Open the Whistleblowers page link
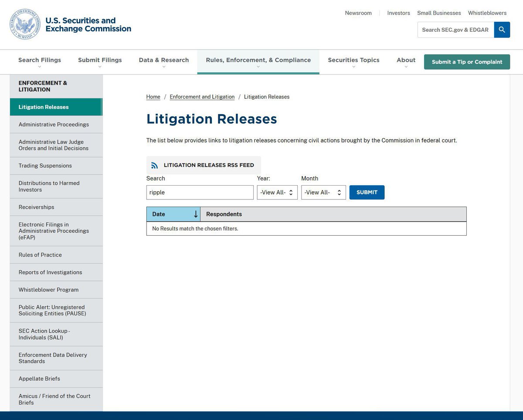This screenshot has height=420, width=523. [487, 13]
